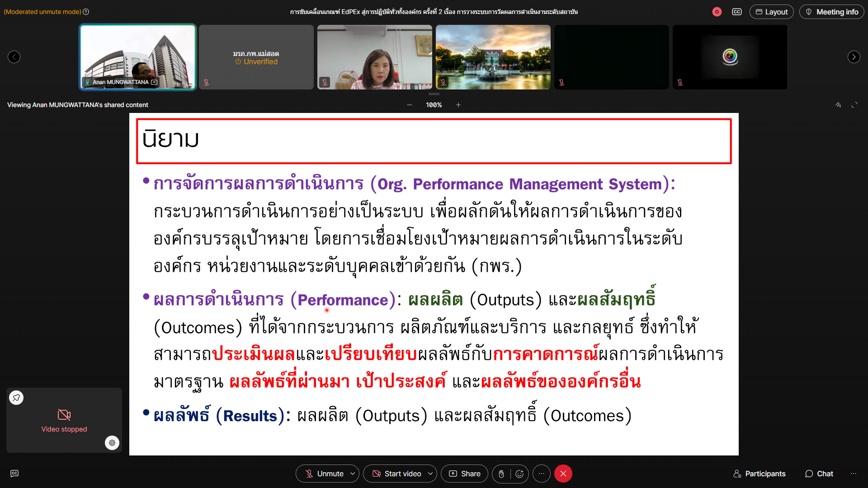Expand shared content to full screen

(x=854, y=104)
